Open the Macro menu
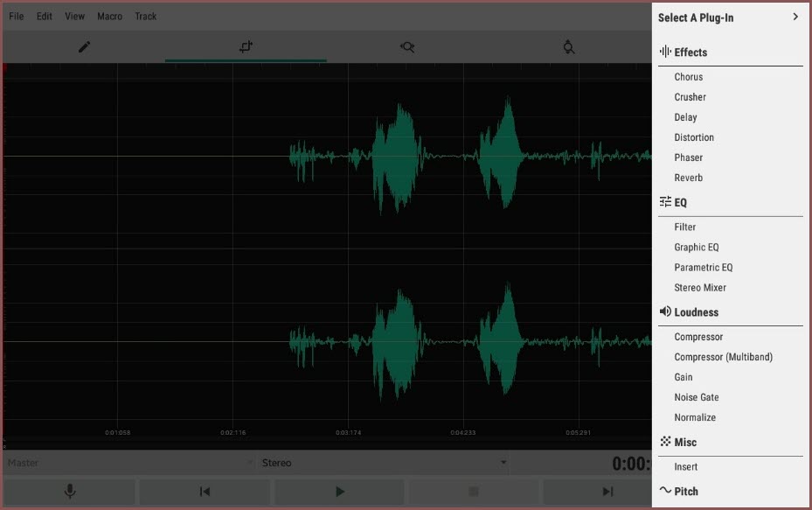The width and height of the screenshot is (812, 510). (x=110, y=17)
